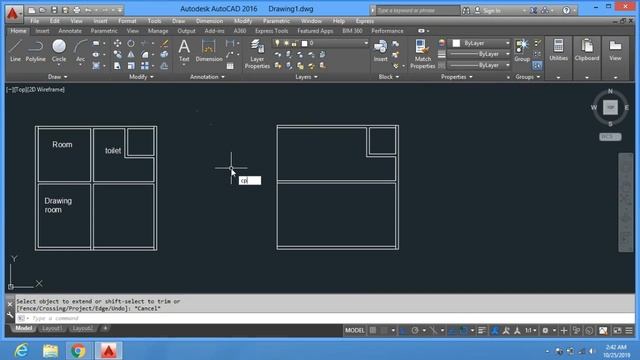Viewport: 640px width, 360px height.
Task: Toggle lineweight display in status bar
Action: [x=482, y=331]
